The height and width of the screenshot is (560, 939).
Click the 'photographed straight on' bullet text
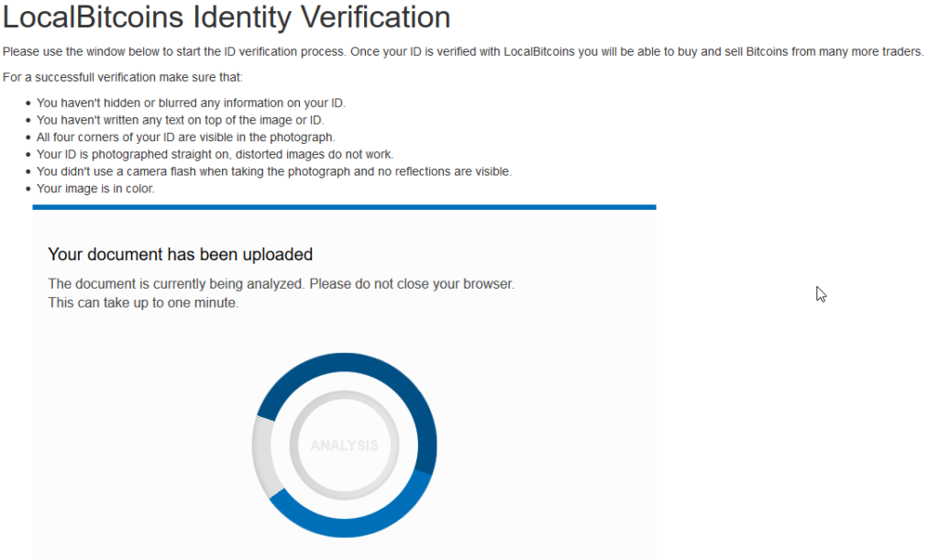point(215,154)
